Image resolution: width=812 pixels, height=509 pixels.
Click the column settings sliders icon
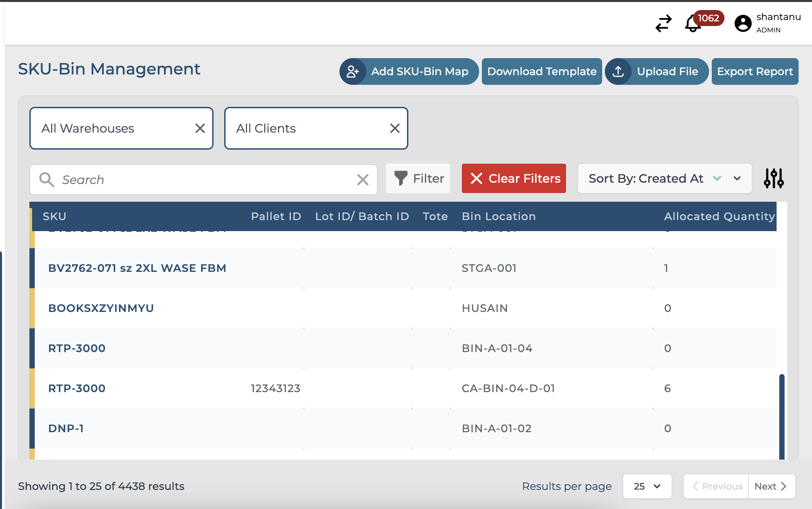[x=773, y=178]
